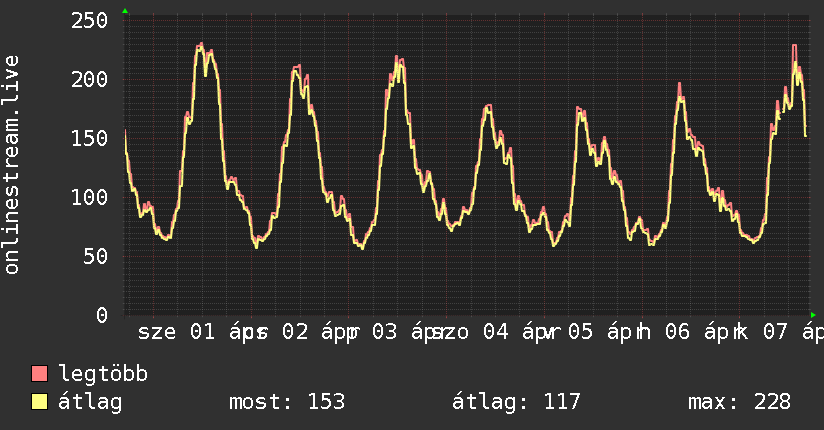This screenshot has height=430, width=824.
Task: Click the 'max: 228' statistic
Action: [x=739, y=402]
